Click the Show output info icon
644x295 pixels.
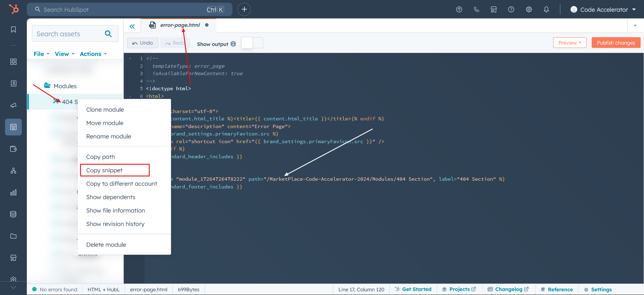233,44
